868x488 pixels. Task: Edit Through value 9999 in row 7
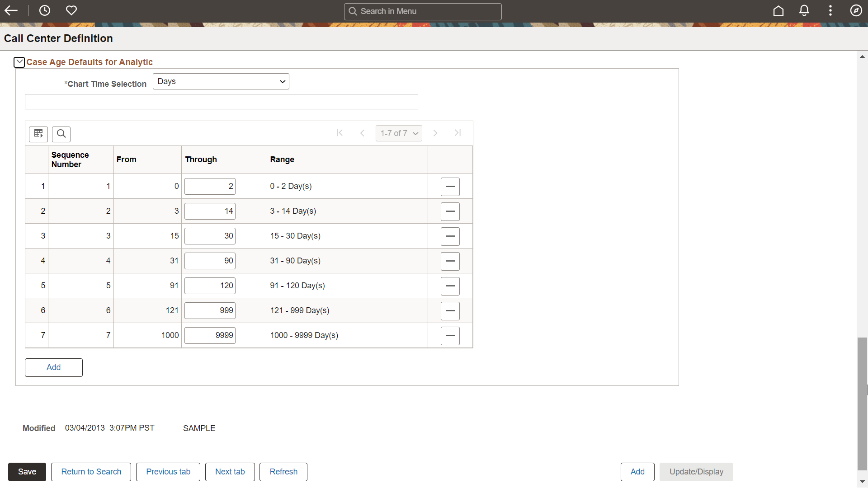[x=210, y=335]
